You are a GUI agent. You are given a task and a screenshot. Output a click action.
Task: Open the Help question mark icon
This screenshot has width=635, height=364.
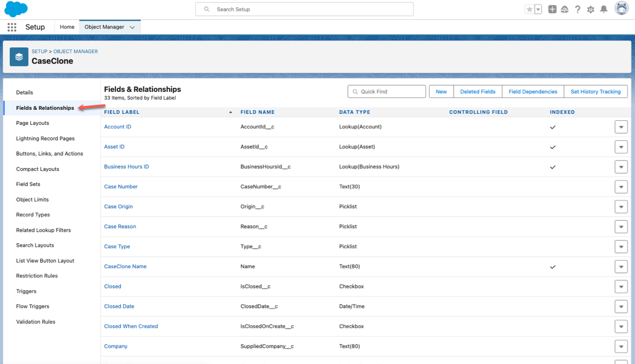tap(577, 9)
